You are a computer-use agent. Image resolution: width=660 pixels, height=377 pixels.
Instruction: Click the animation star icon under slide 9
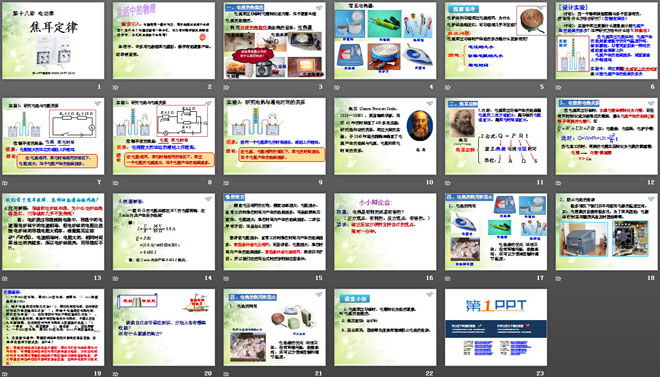(x=226, y=183)
